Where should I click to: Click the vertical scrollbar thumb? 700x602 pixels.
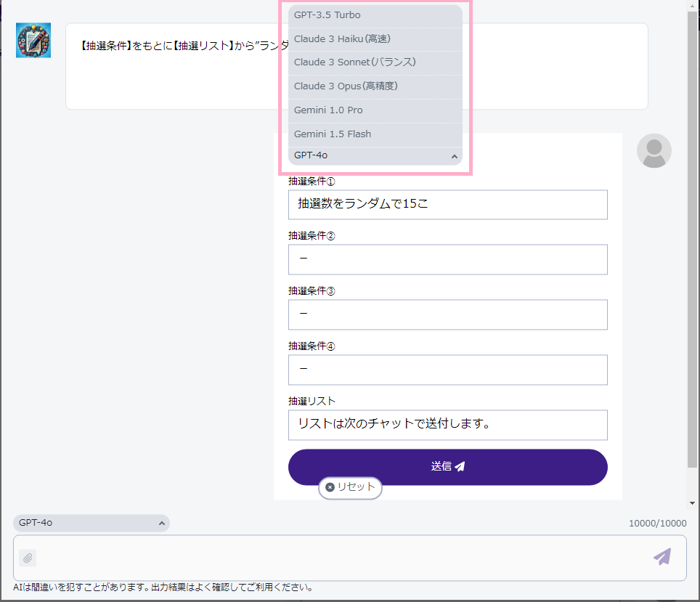point(693,240)
